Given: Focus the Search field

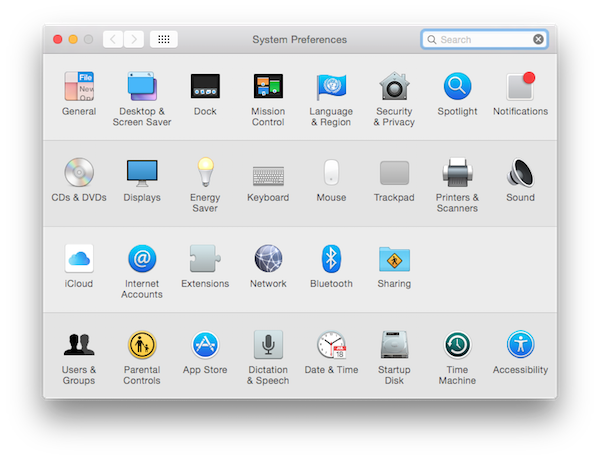Looking at the screenshot, I should coord(484,39).
